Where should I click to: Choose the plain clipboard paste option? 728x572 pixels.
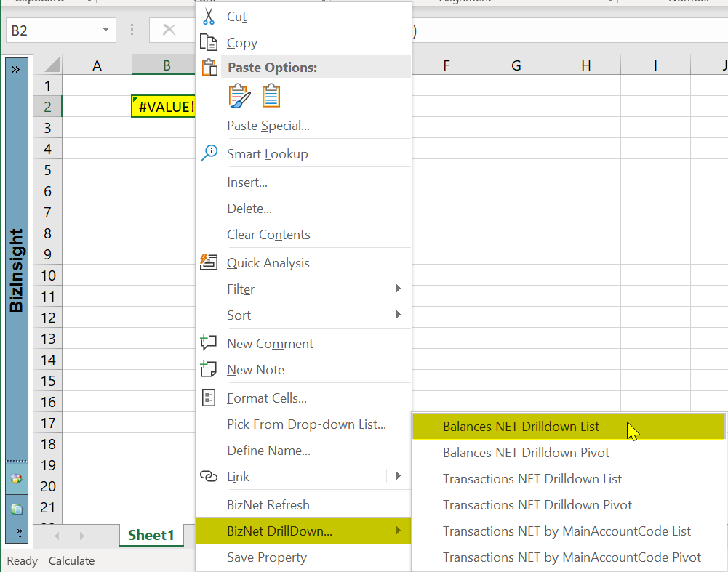(x=271, y=95)
